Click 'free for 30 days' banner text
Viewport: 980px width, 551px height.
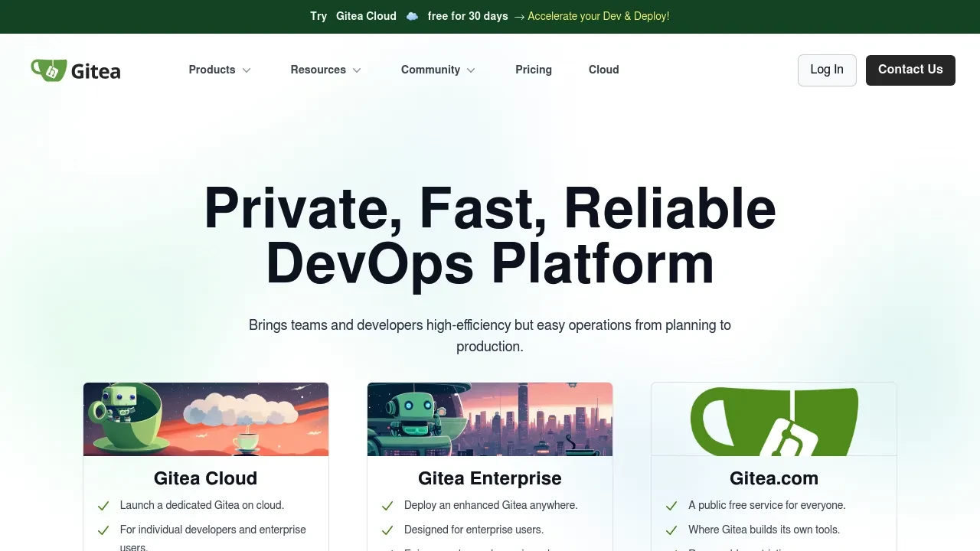point(468,16)
